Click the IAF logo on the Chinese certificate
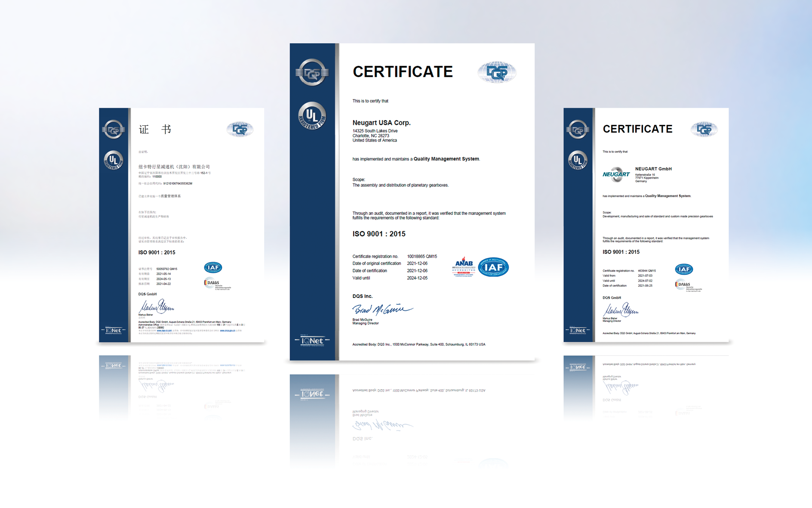812x508 pixels. click(x=213, y=268)
